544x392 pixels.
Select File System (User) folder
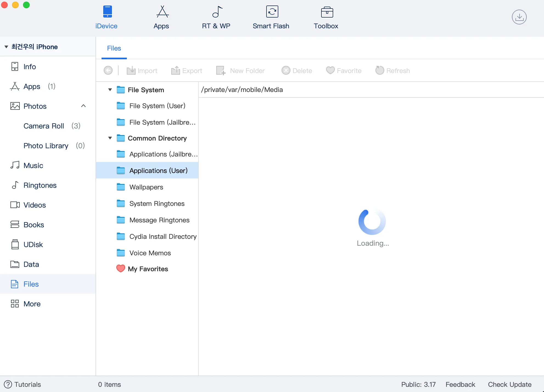pyautogui.click(x=147, y=106)
